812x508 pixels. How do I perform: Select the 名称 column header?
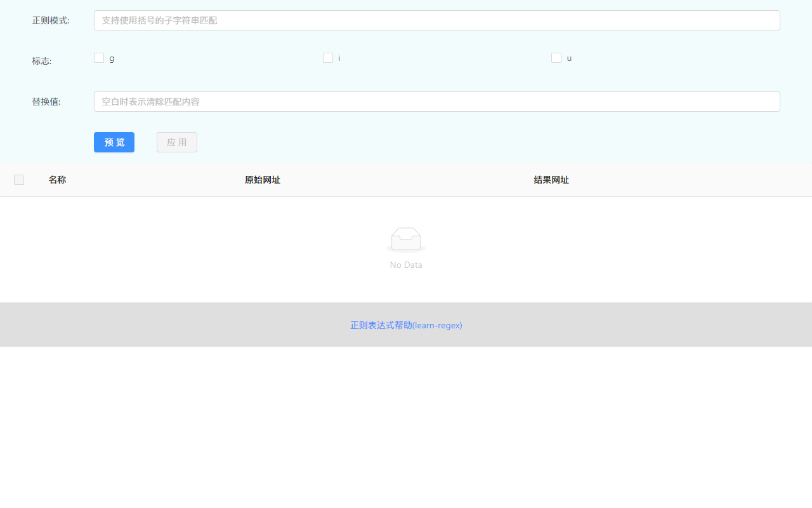point(57,180)
